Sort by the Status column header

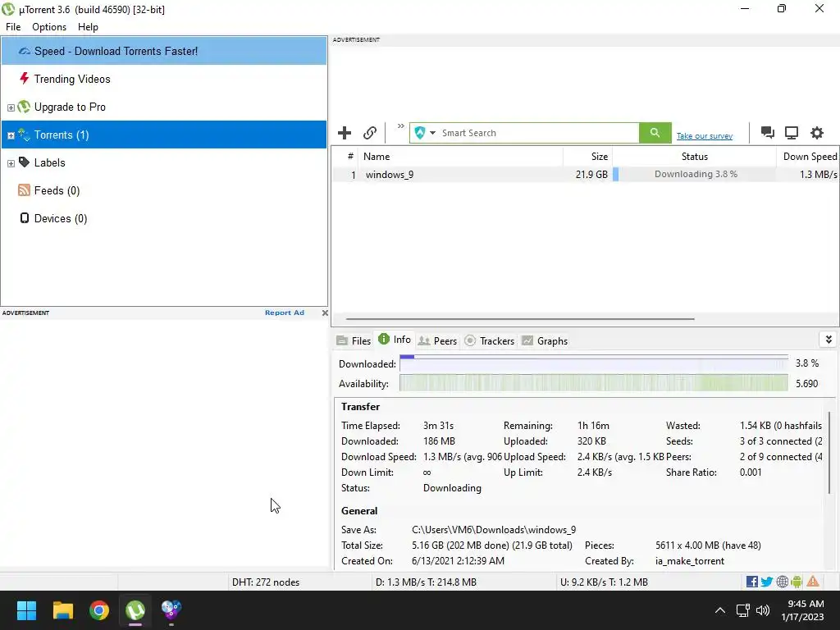pyautogui.click(x=694, y=157)
